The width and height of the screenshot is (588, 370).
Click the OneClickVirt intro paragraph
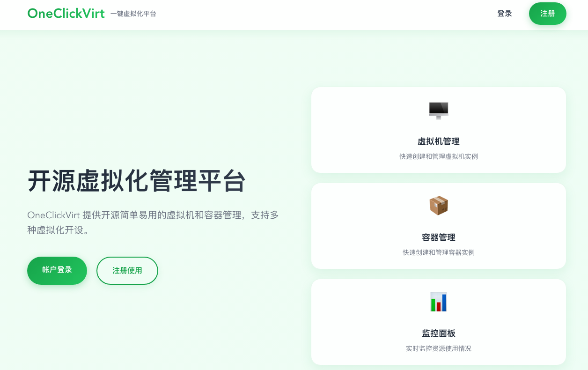pos(153,222)
